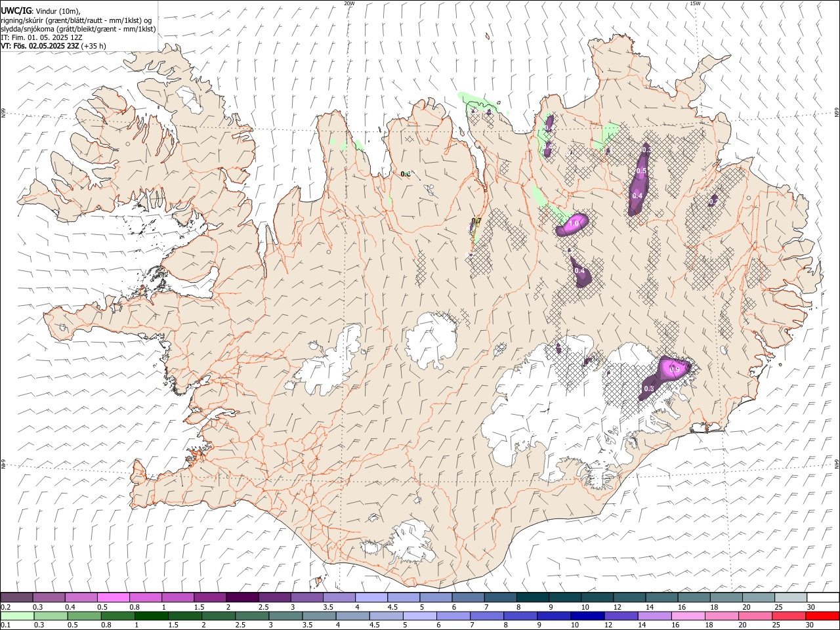Screen dimensions: 840x630
Task: Click the '0.8' precipitation value on the map
Action: [406, 174]
